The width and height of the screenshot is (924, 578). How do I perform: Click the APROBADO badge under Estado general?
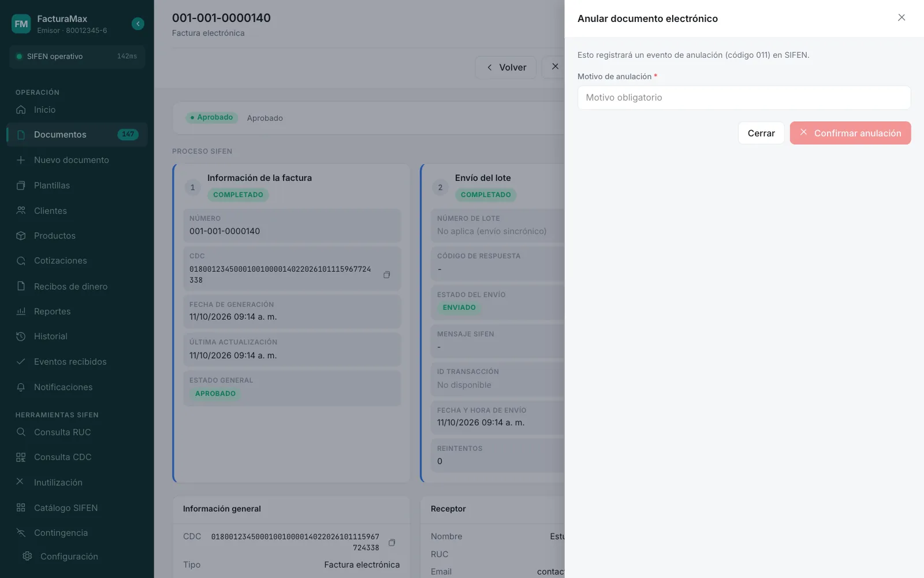[215, 394]
